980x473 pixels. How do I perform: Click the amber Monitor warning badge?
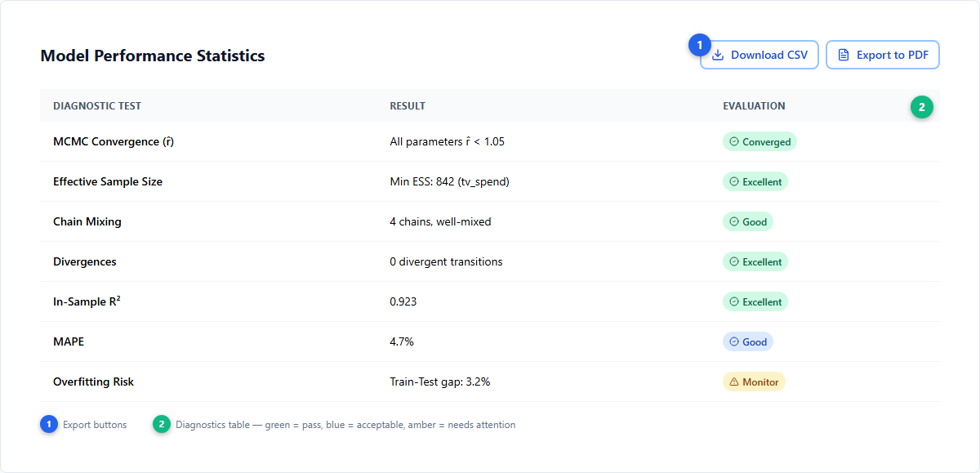[754, 382]
